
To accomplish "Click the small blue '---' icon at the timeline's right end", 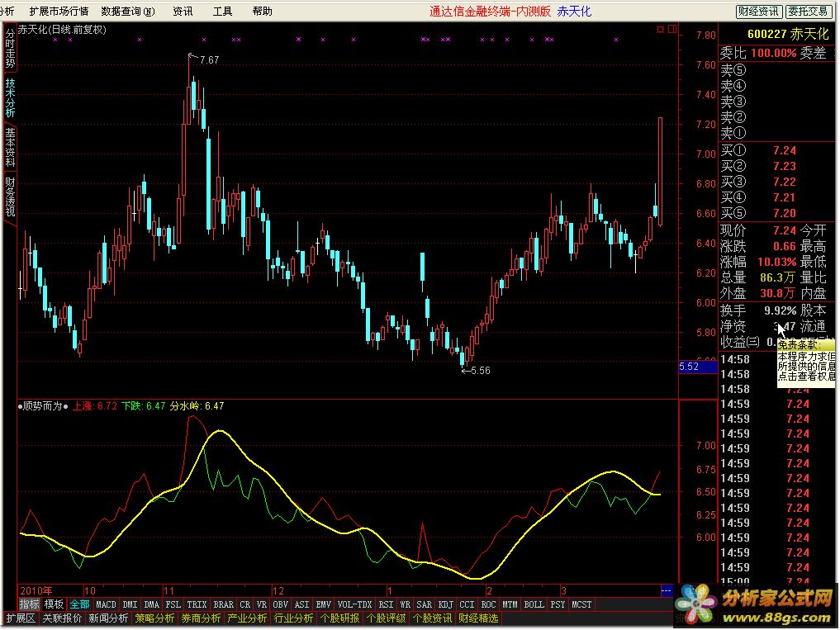I will click(x=666, y=590).
